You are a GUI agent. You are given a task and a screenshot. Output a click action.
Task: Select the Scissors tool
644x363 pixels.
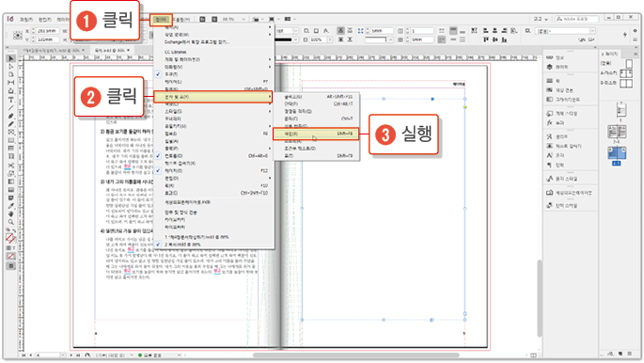click(x=11, y=166)
